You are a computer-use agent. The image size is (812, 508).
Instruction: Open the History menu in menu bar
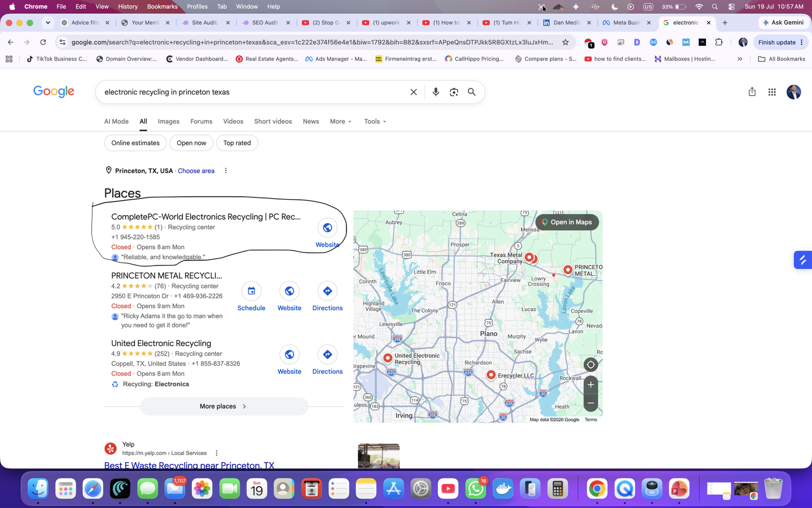(x=128, y=7)
